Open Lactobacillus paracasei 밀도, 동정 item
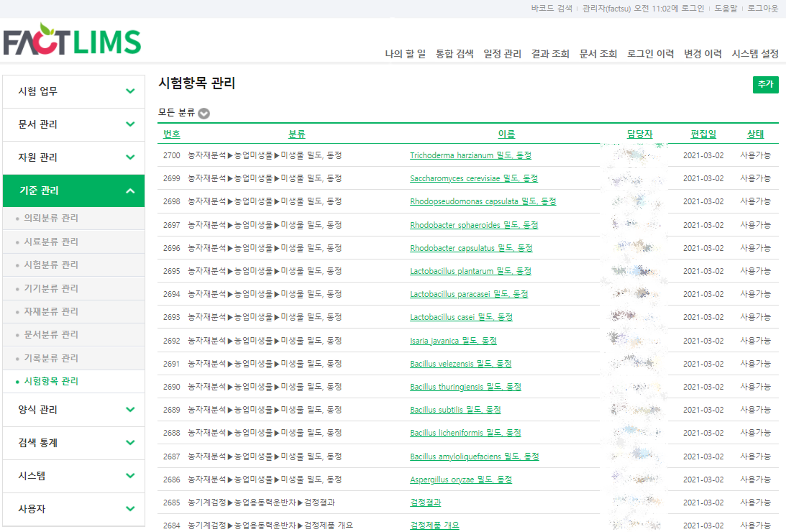The width and height of the screenshot is (786, 532). 469,294
